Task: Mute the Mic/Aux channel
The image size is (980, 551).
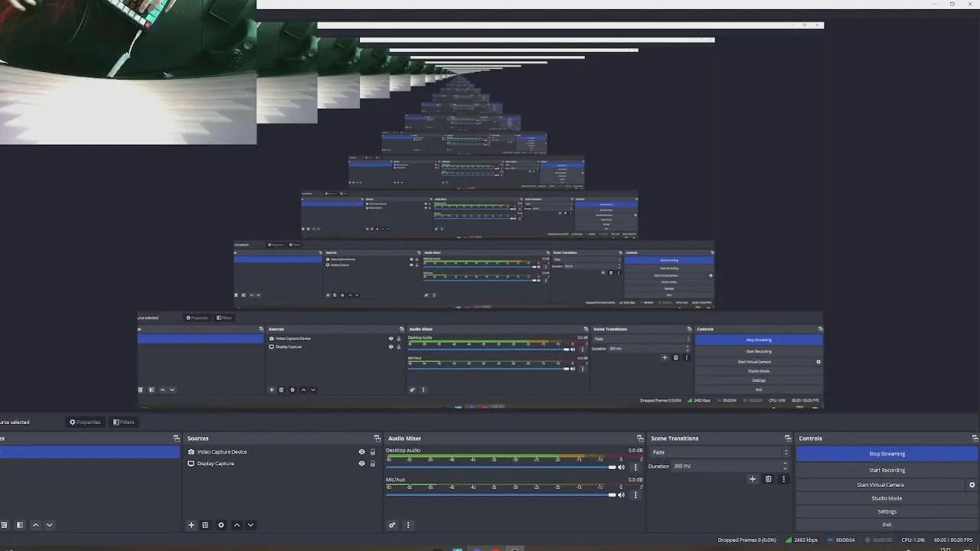Action: pos(621,495)
